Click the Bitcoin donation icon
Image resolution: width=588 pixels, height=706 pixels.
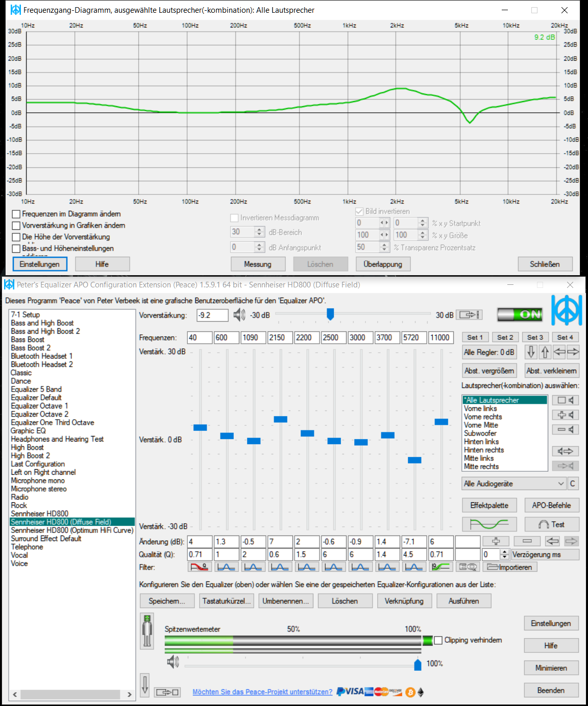(410, 692)
